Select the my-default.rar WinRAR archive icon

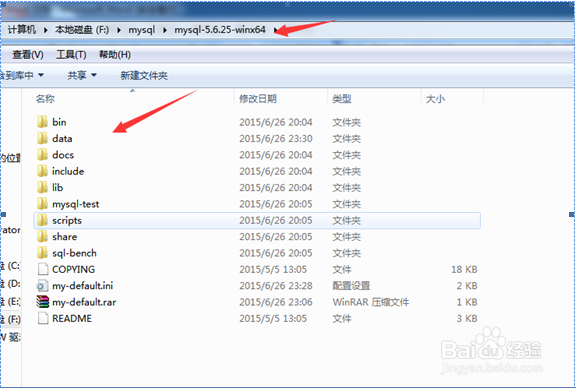(43, 302)
